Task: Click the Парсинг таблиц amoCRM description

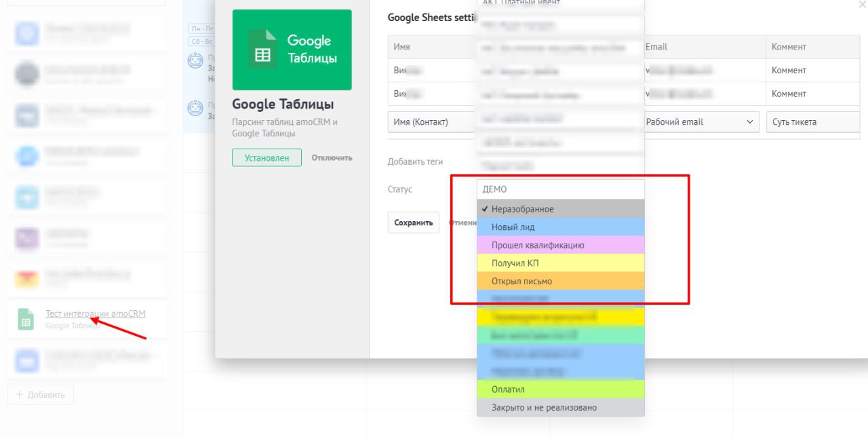Action: 285,128
